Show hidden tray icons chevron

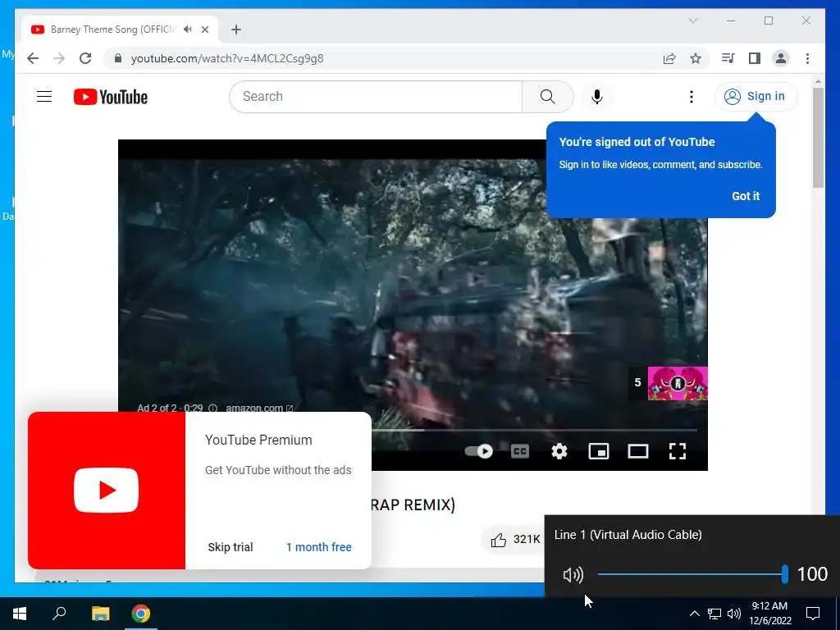694,614
